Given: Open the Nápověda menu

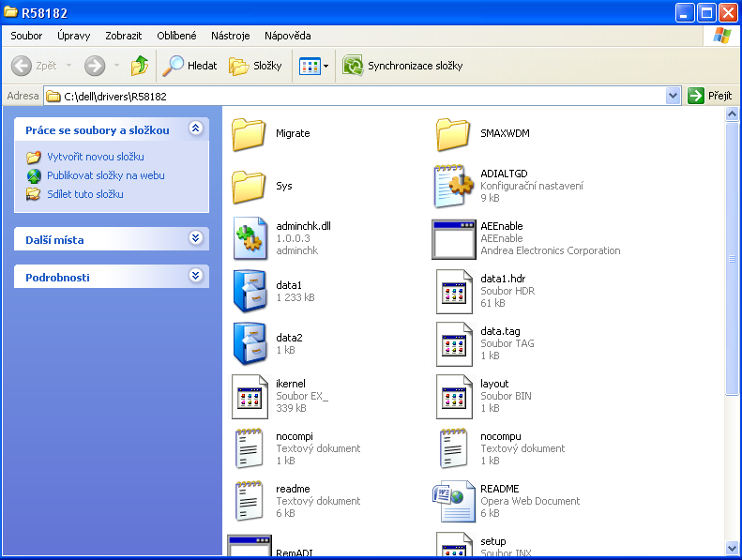Looking at the screenshot, I should click(x=288, y=36).
